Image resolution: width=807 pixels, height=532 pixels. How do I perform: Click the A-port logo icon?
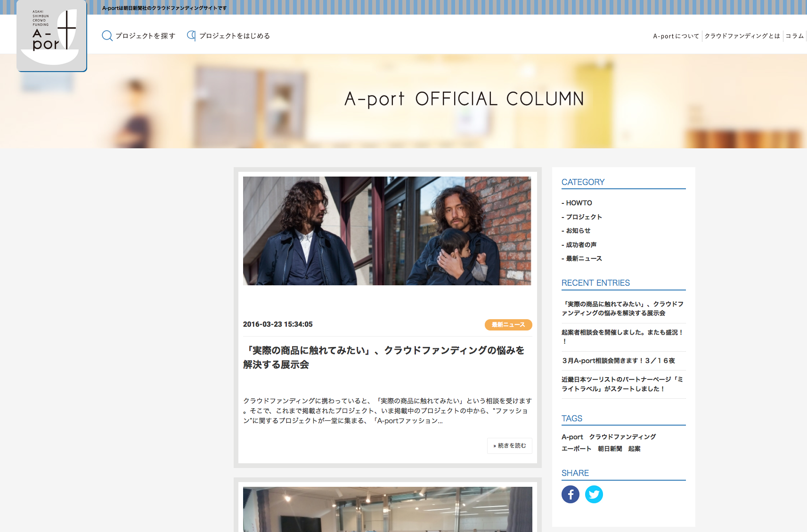tap(52, 35)
